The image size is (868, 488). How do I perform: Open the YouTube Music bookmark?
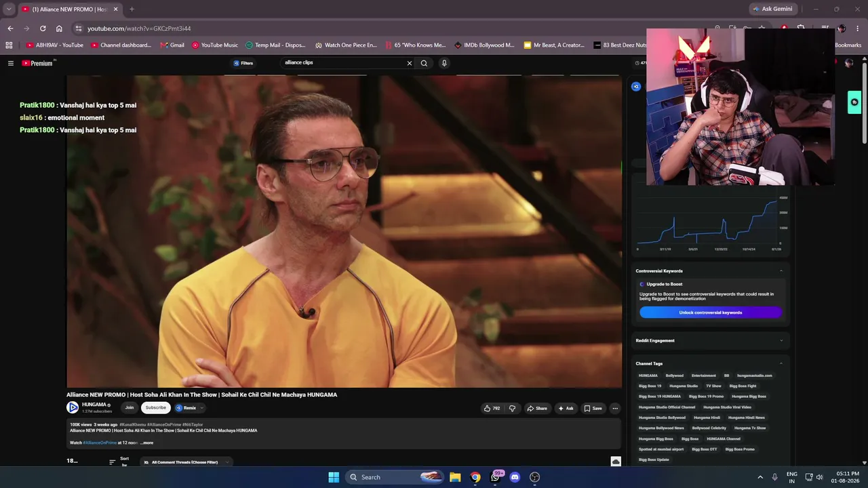point(214,45)
